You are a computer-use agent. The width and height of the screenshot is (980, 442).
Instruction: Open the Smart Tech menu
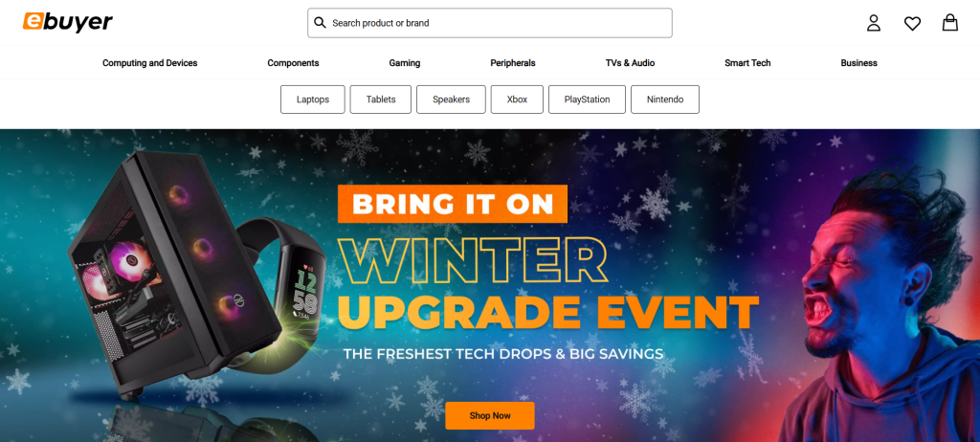(747, 63)
